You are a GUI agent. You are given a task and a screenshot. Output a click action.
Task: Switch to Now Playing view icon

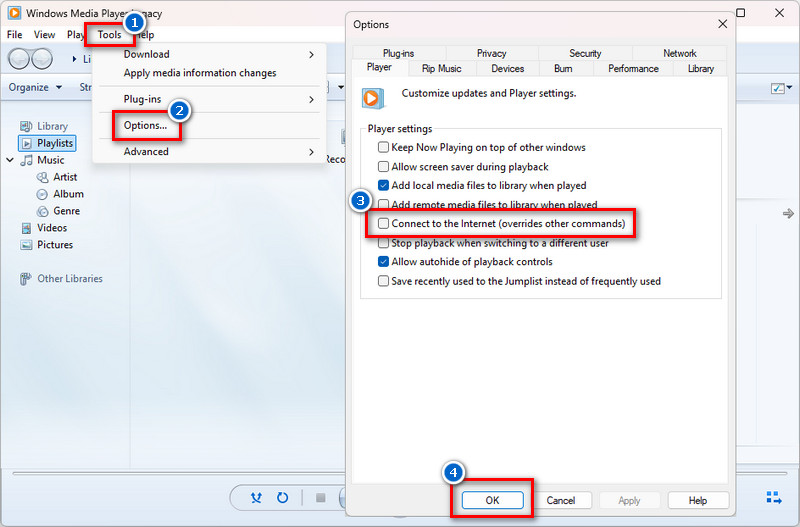click(x=774, y=497)
